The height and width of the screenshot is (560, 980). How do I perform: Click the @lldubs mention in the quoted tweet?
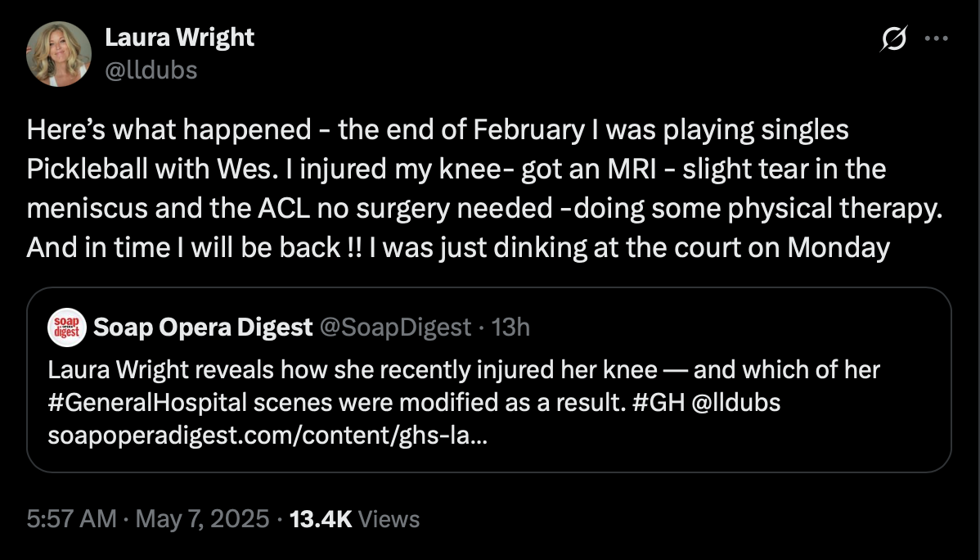click(736, 402)
